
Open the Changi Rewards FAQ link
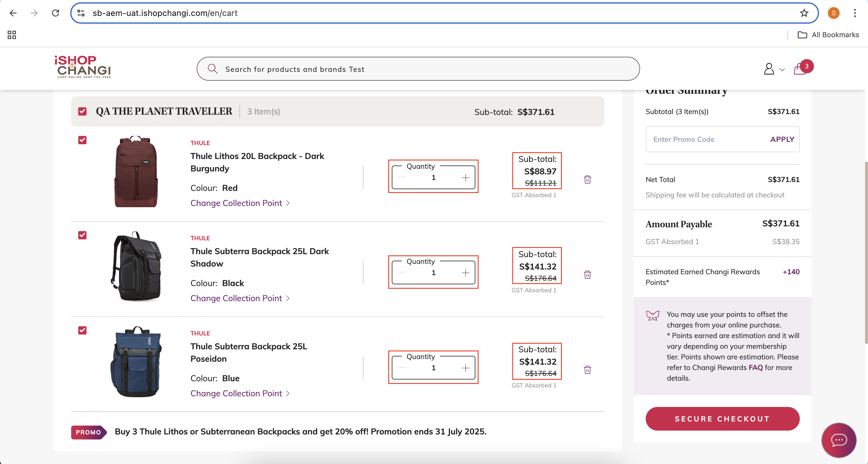756,367
